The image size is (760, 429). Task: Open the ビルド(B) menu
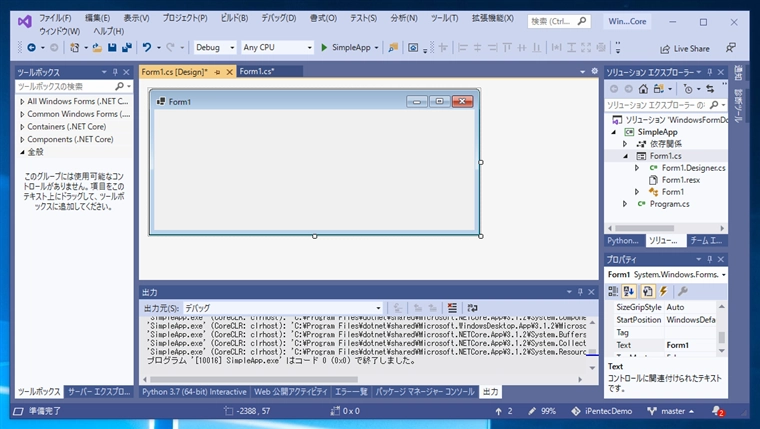coord(234,18)
